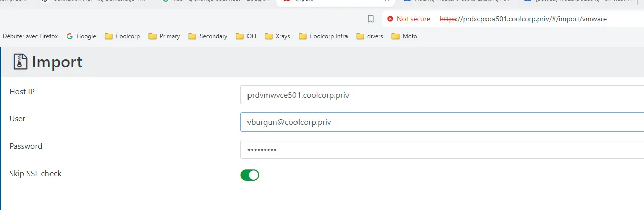Click the red Not secure warning icon
Viewport: 644px width, 210px height.
[390, 19]
